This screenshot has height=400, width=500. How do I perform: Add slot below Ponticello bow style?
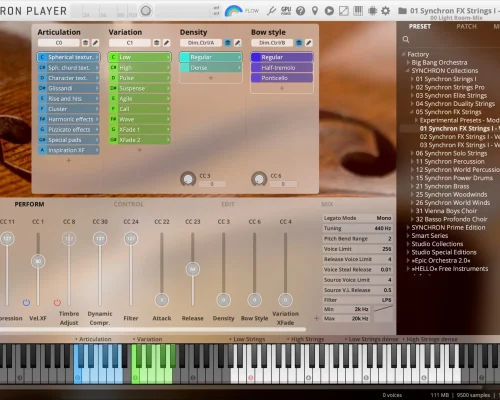click(x=282, y=88)
